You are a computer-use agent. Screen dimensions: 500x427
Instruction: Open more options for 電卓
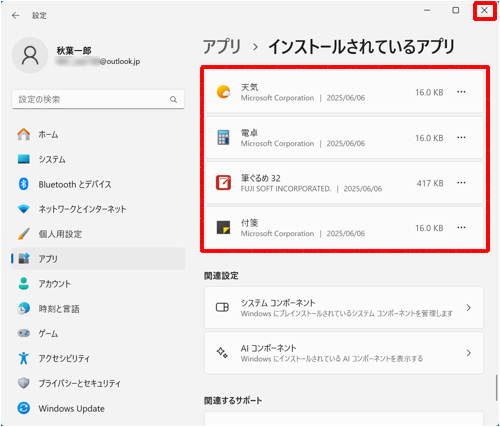click(461, 137)
